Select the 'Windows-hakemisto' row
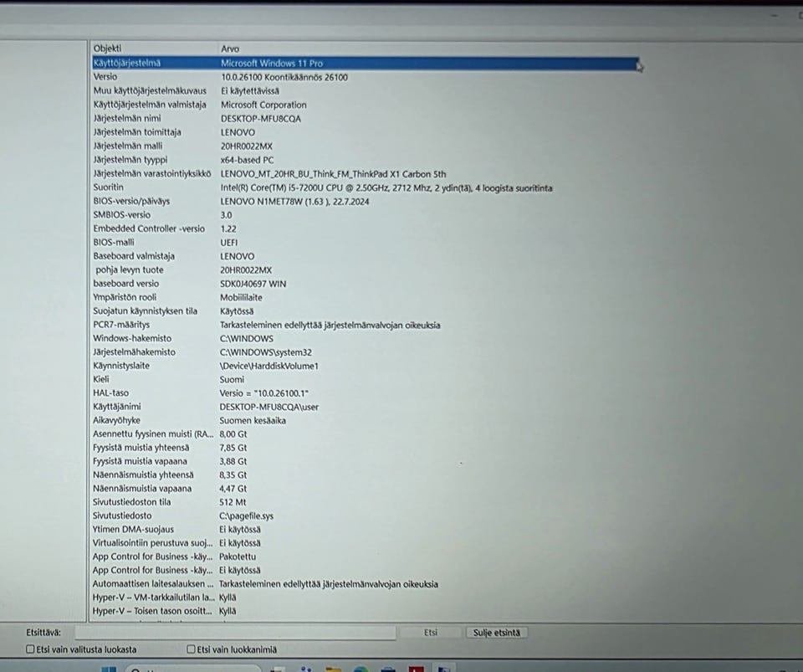The height and width of the screenshot is (672, 803). [x=132, y=339]
